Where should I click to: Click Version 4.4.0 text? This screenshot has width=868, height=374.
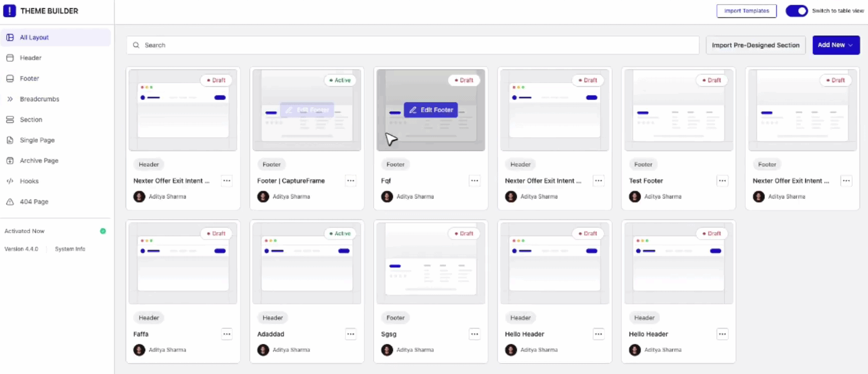(x=21, y=249)
